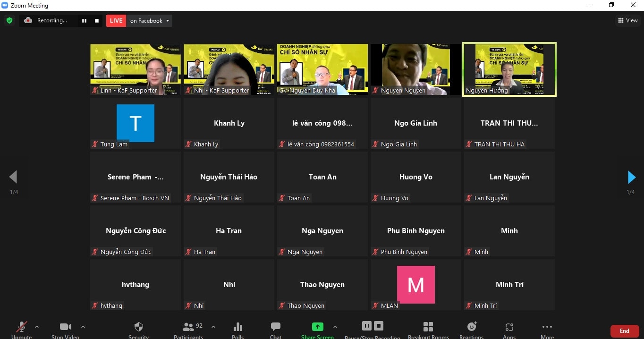Viewport: 644px width, 339px height.
Task: Click muted mic icon beside Huong Vo label
Action: [x=375, y=198]
